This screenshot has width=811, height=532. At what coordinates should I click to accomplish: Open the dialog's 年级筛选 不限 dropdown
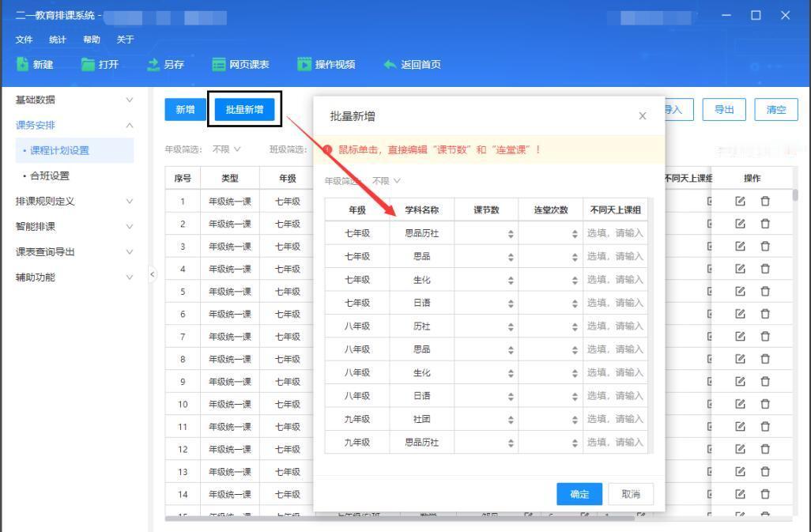point(386,180)
